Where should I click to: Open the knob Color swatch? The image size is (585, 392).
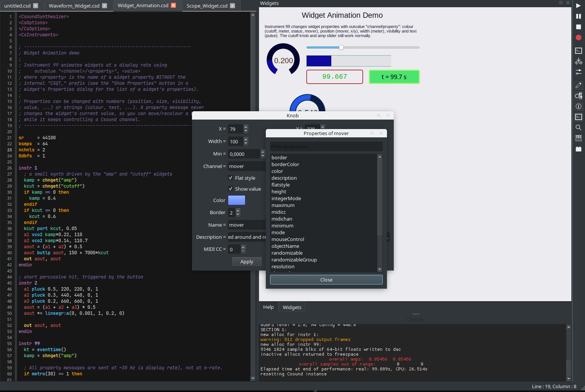click(x=237, y=200)
